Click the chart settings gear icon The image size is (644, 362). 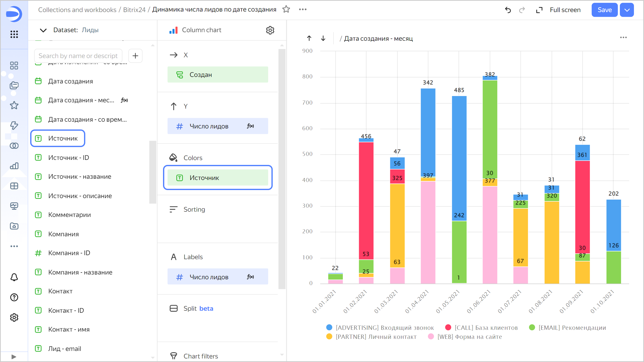point(270,30)
